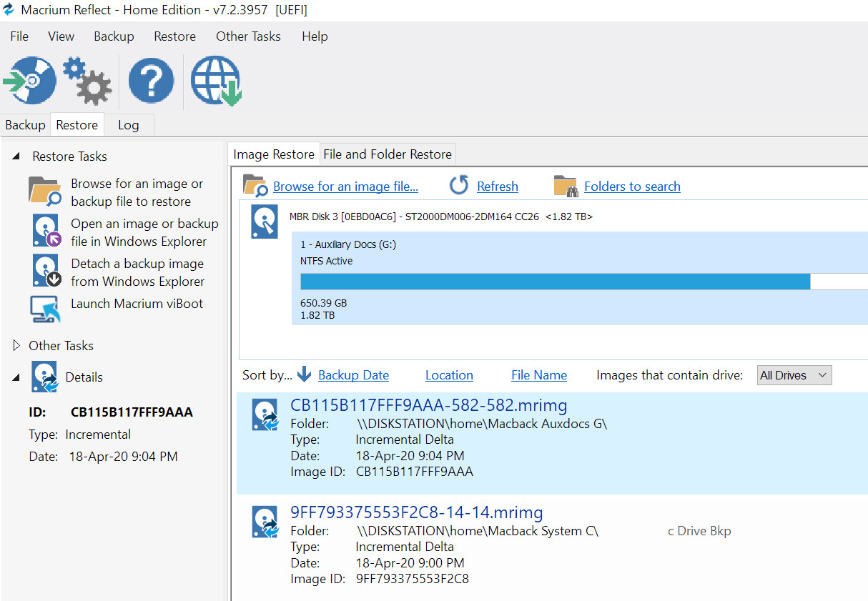
Task: Click Detach a backup image from Windows Explorer
Action: point(137,272)
